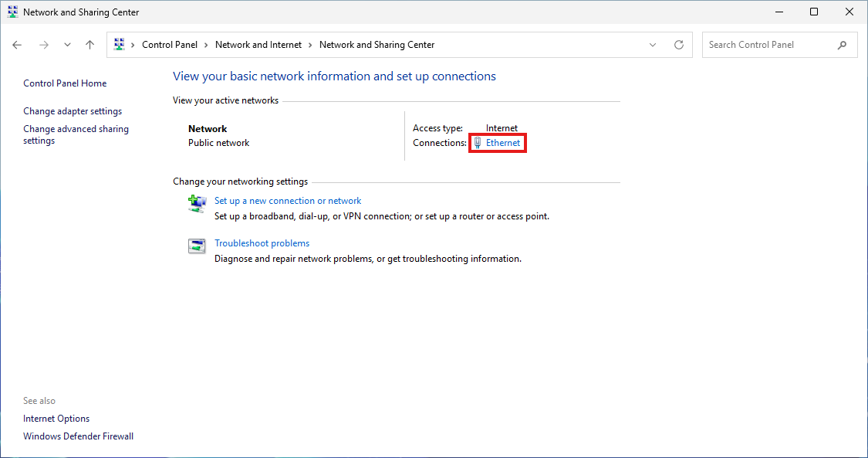Open the Ethernet connection status link
This screenshot has width=868, height=458.
(502, 143)
